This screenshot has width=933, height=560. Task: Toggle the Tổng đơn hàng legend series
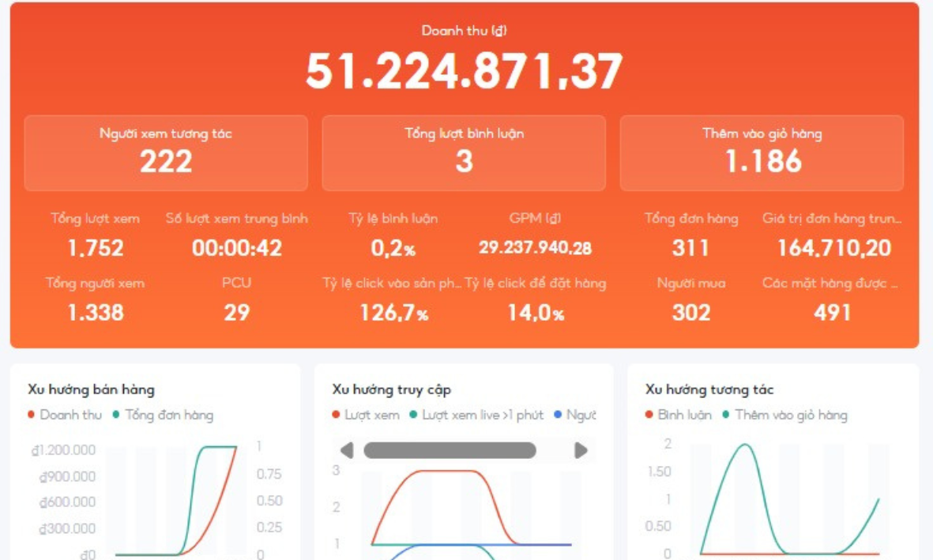(163, 415)
